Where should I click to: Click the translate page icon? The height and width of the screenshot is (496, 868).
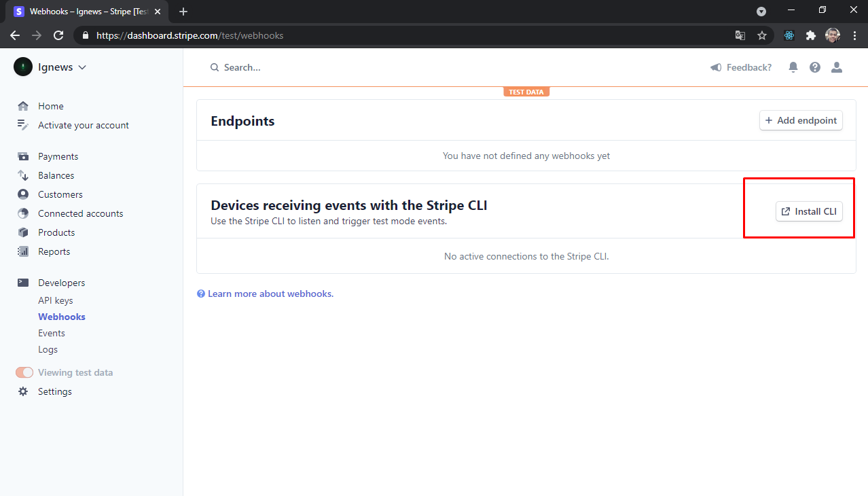tap(740, 35)
